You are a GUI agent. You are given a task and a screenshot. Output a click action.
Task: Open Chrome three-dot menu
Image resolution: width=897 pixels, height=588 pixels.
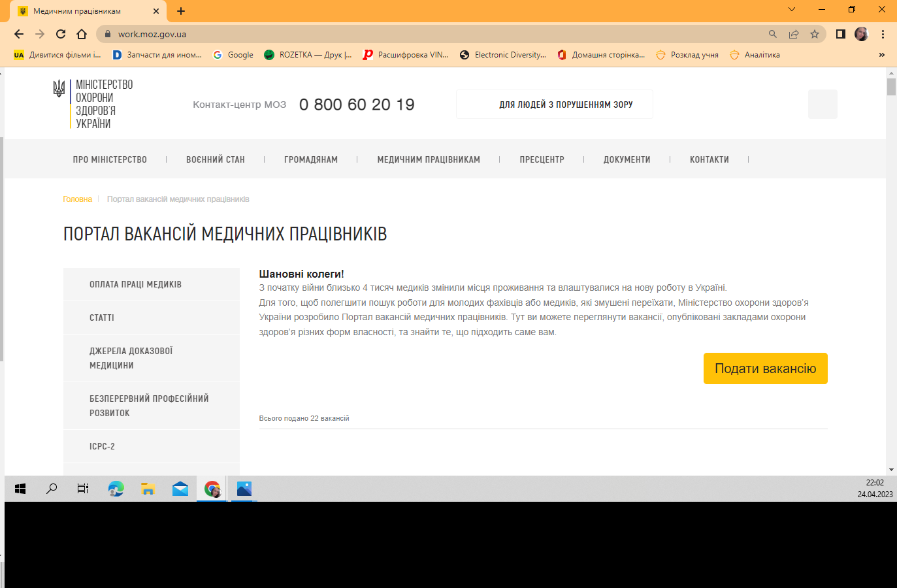(x=883, y=34)
